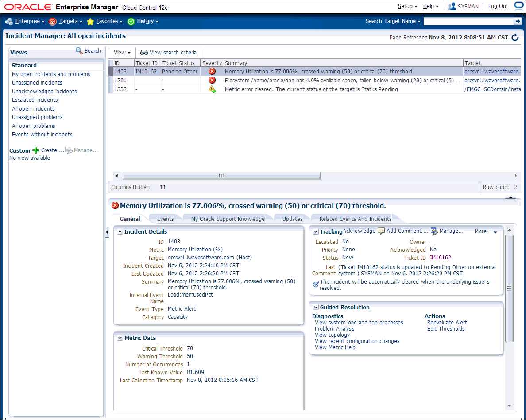
Task: Click Edit Thresholds action
Action: pyautogui.click(x=446, y=329)
